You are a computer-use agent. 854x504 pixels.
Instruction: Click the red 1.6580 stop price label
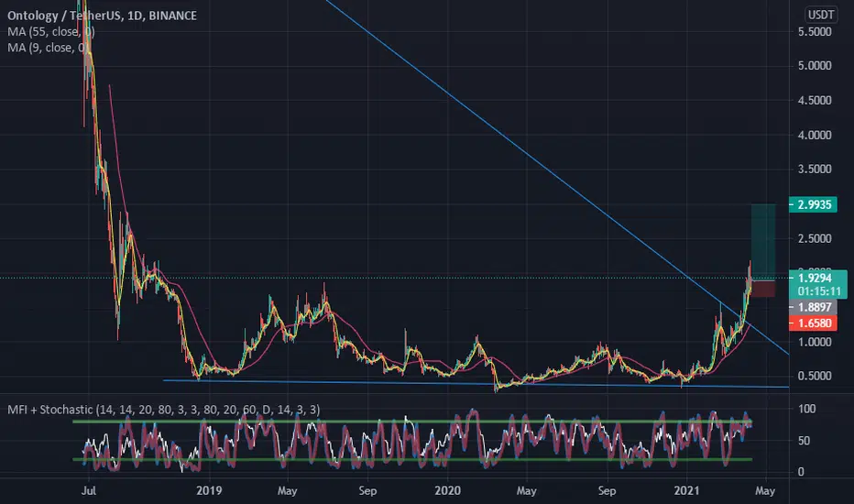(x=813, y=323)
